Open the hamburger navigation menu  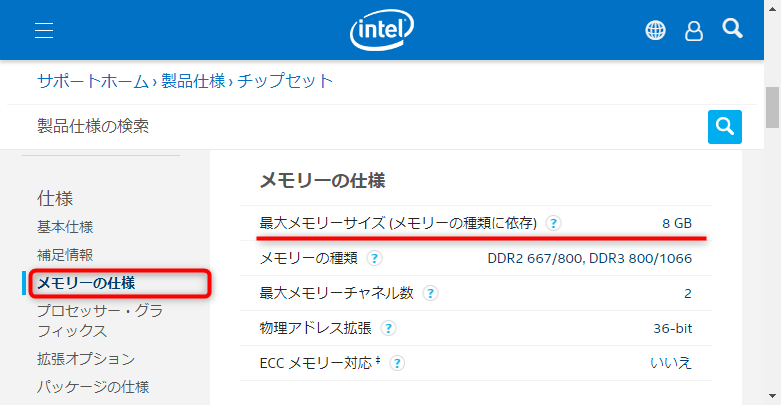tap(44, 30)
